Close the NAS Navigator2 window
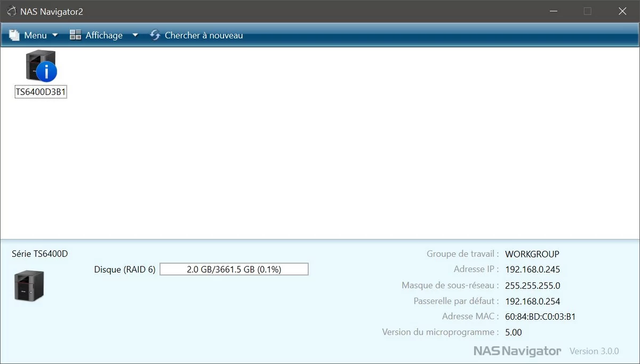The image size is (640, 364). (622, 11)
